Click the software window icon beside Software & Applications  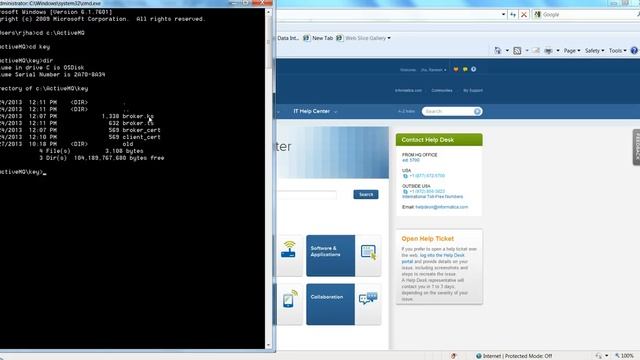click(368, 252)
